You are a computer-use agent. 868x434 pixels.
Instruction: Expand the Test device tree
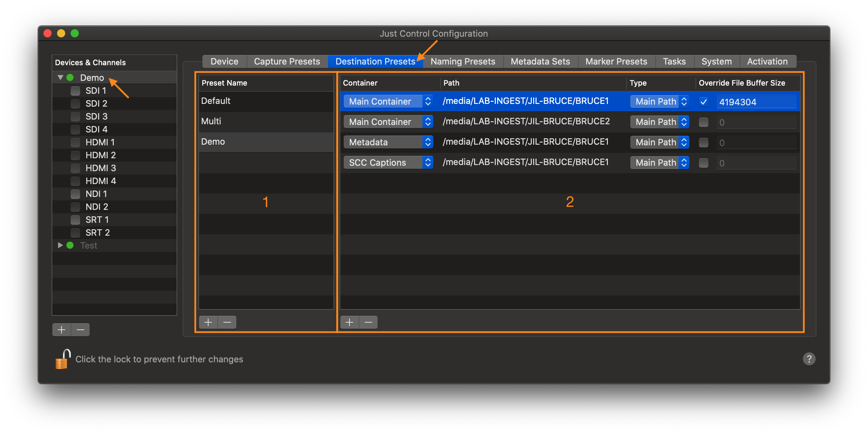pyautogui.click(x=60, y=245)
